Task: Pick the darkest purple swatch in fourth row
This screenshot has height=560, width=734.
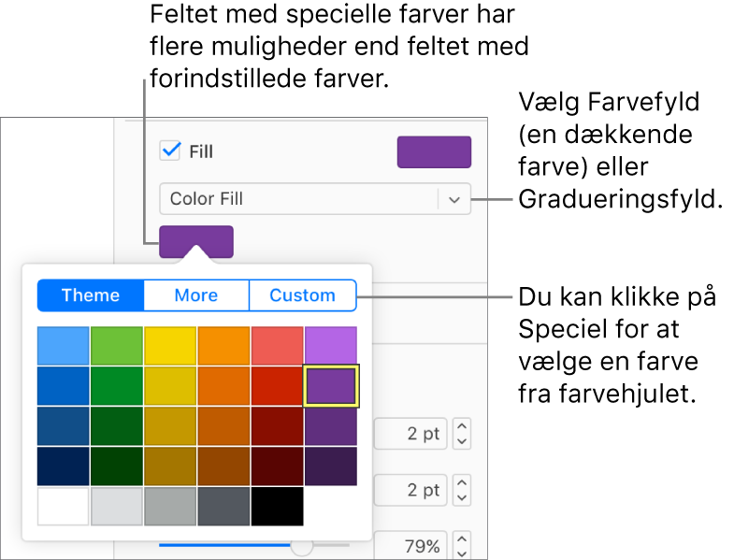Action: coord(331,467)
